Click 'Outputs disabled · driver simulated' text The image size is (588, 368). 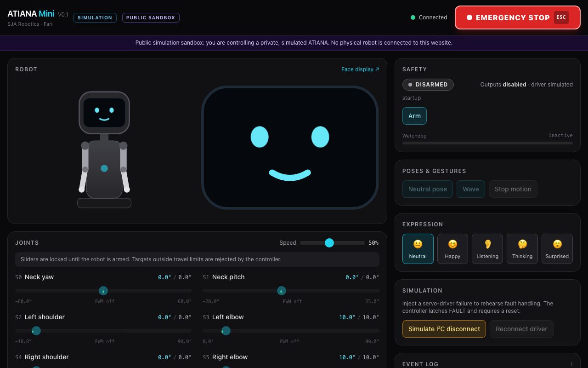point(526,85)
